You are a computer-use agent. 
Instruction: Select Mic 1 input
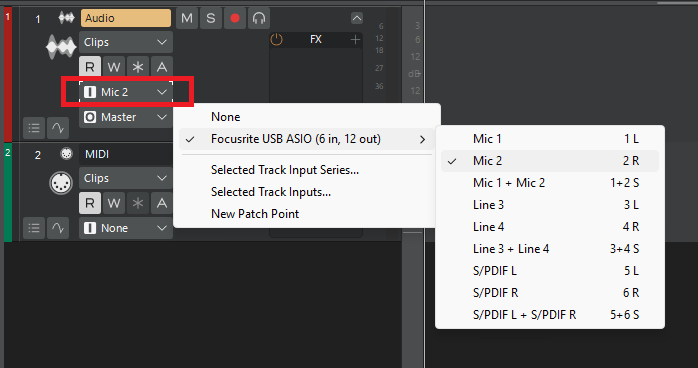550,139
